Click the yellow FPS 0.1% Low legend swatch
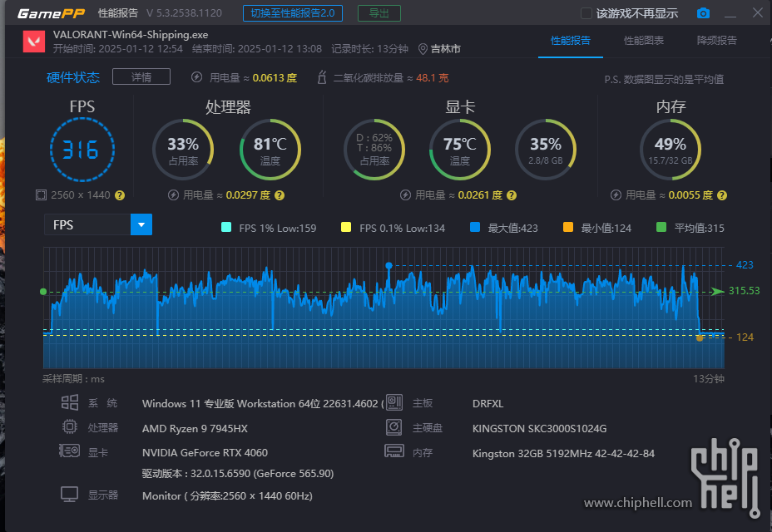772x532 pixels. coord(346,228)
